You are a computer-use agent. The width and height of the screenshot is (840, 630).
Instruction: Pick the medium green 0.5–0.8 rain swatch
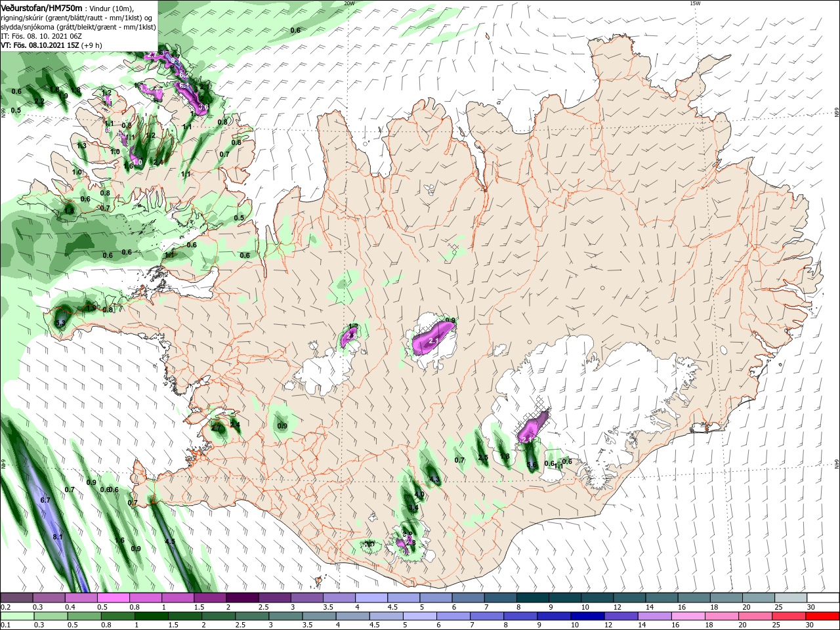(84, 616)
